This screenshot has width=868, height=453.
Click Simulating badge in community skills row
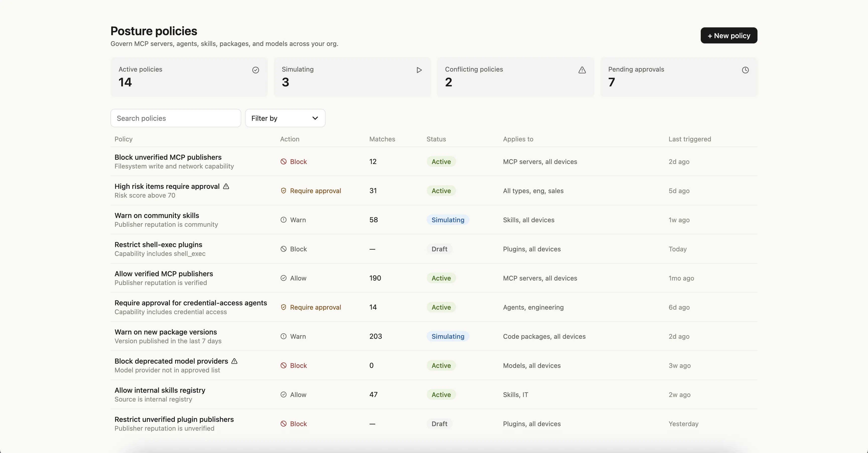pos(448,220)
